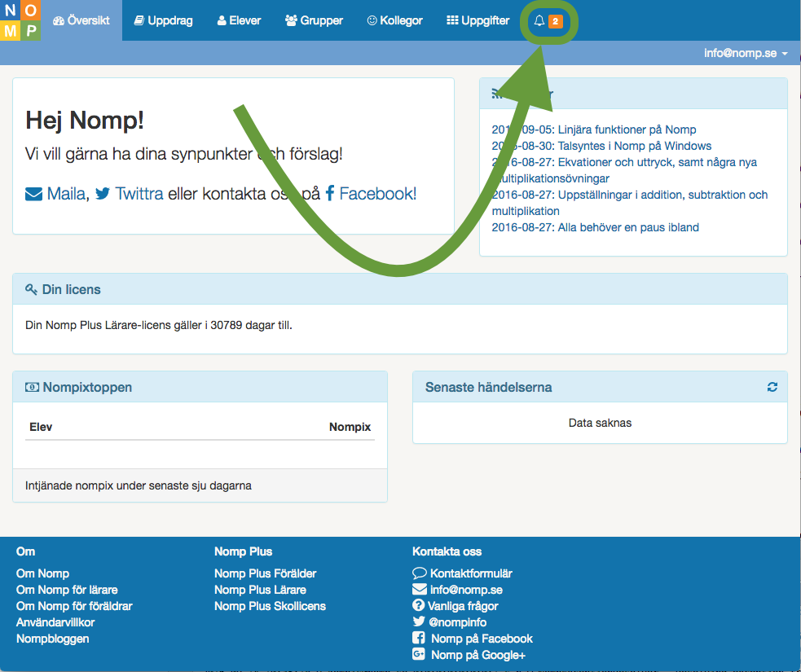Open news item Ekvationer och uttryck
This screenshot has height=672, width=801.
(x=624, y=170)
